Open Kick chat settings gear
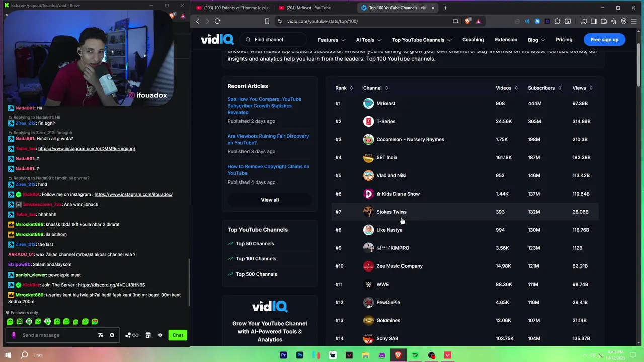This screenshot has height=362, width=644. pos(160,335)
